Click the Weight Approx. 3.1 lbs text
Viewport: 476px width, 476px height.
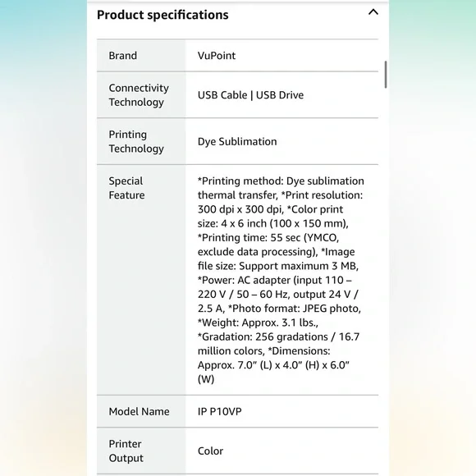[258, 323]
